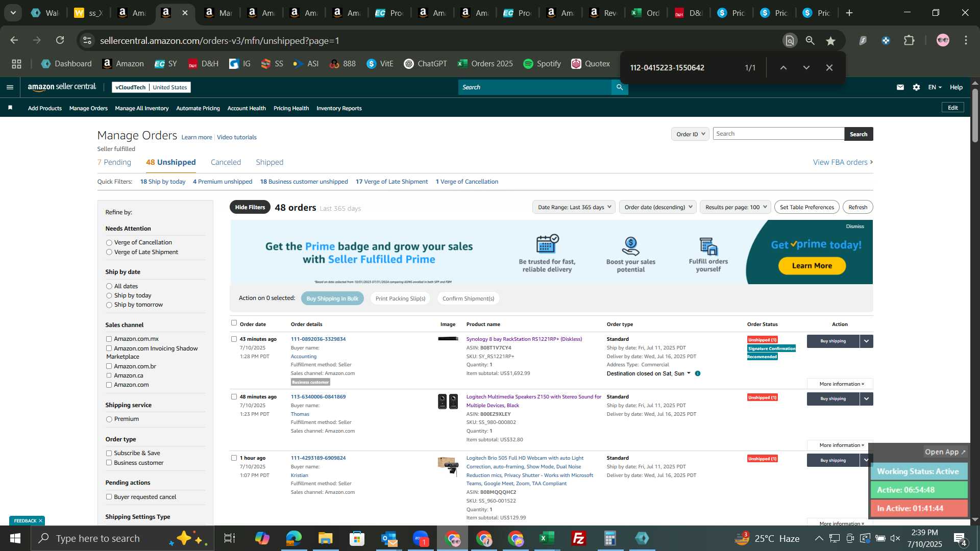This screenshot has width=980, height=551.
Task: Open the tab search chevron
Action: (13, 13)
